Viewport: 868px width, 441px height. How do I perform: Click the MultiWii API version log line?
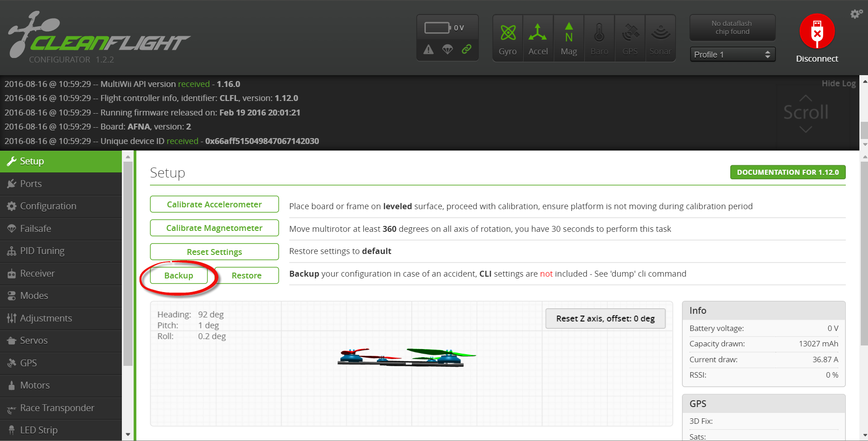tap(122, 84)
